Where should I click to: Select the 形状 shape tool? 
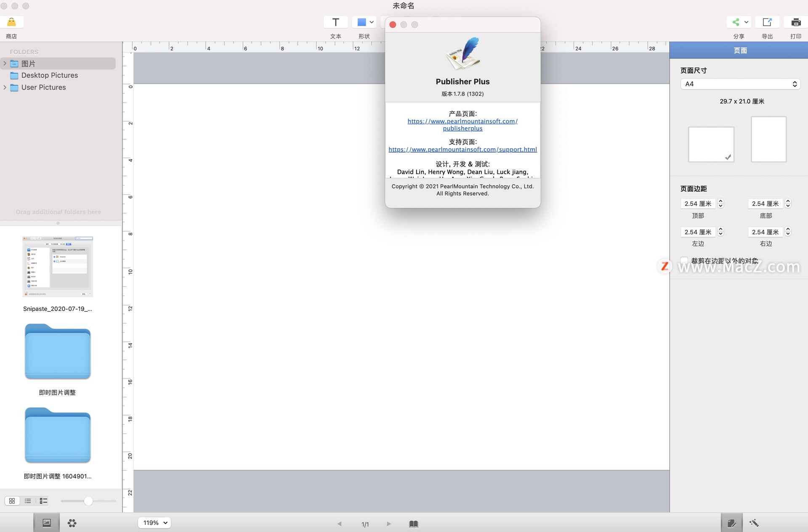point(362,22)
